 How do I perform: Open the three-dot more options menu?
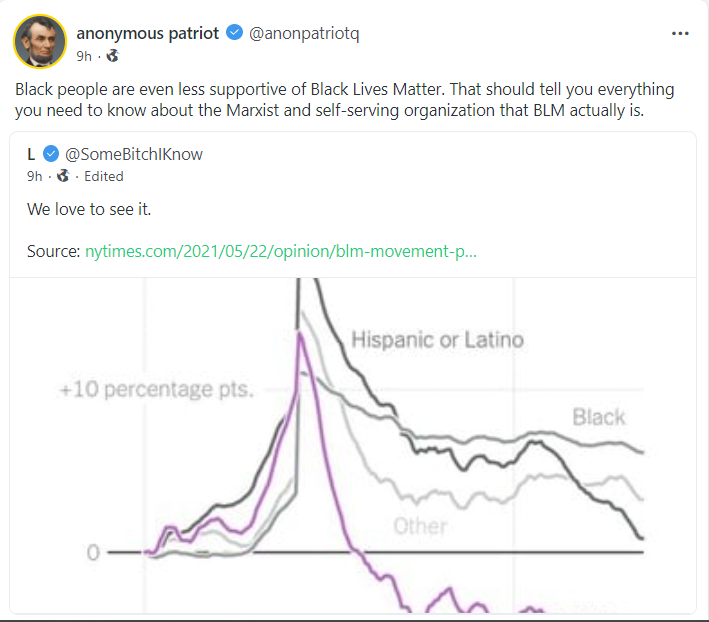680,33
